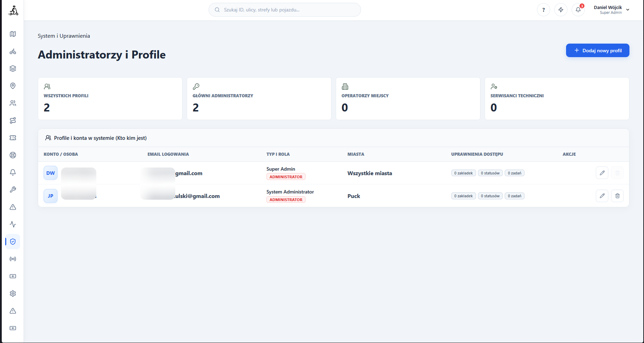
Task: Open the activity pulse sidebar icon
Action: tap(13, 224)
